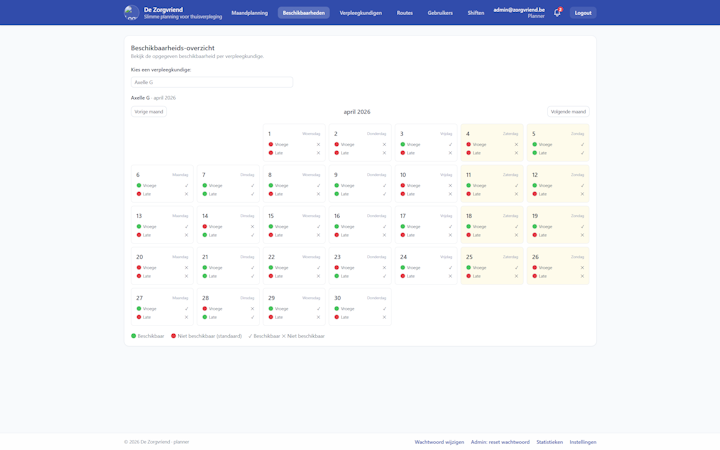720x450 pixels.
Task: Click the red Vroege dot on day 10
Action: click(403, 186)
